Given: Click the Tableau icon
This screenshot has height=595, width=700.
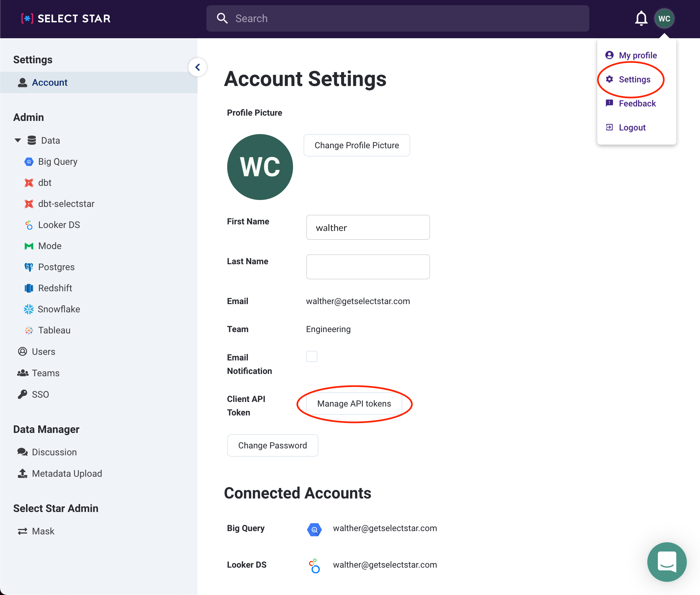Looking at the screenshot, I should coord(29,330).
